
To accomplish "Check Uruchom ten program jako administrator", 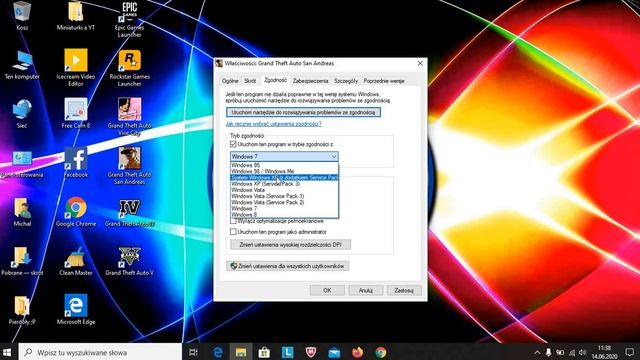I will click(233, 232).
